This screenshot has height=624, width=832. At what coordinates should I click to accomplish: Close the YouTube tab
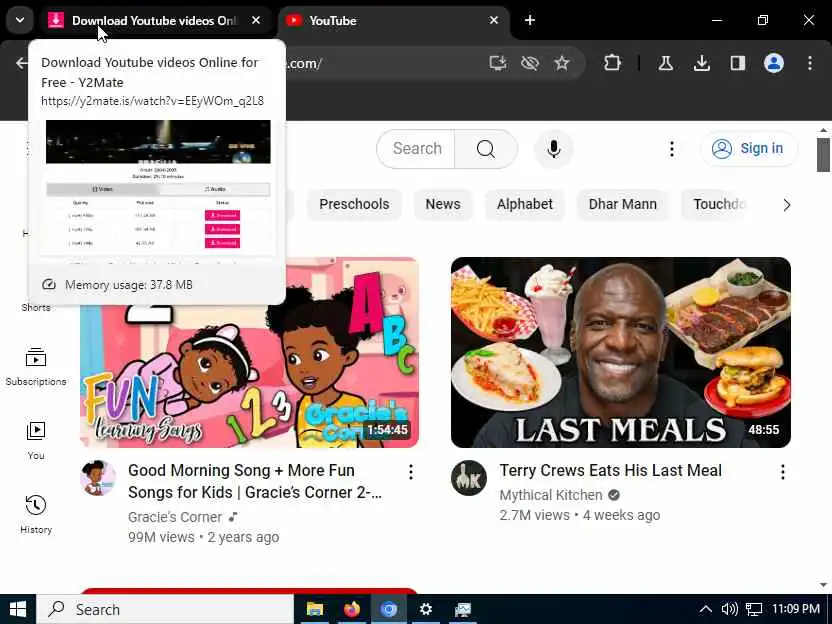click(493, 20)
